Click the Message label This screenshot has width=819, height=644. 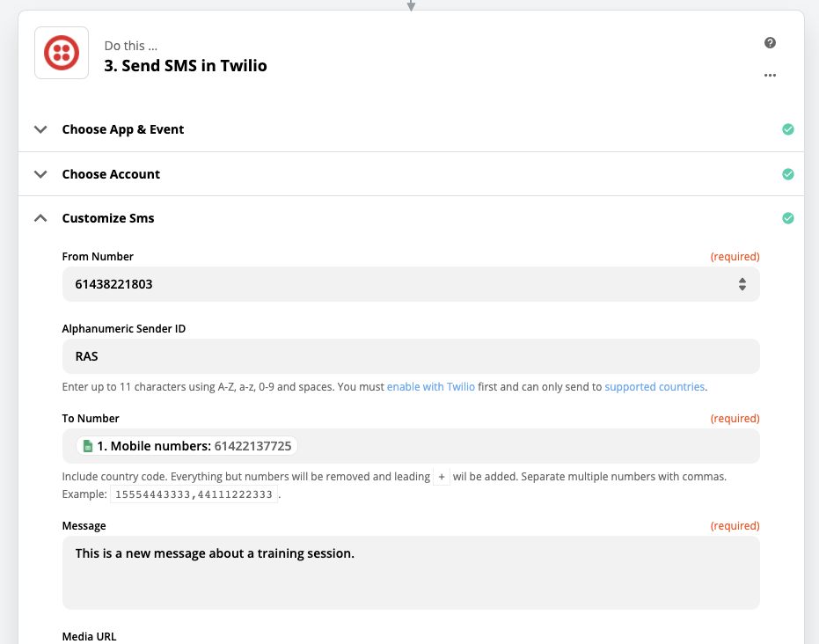(x=84, y=526)
